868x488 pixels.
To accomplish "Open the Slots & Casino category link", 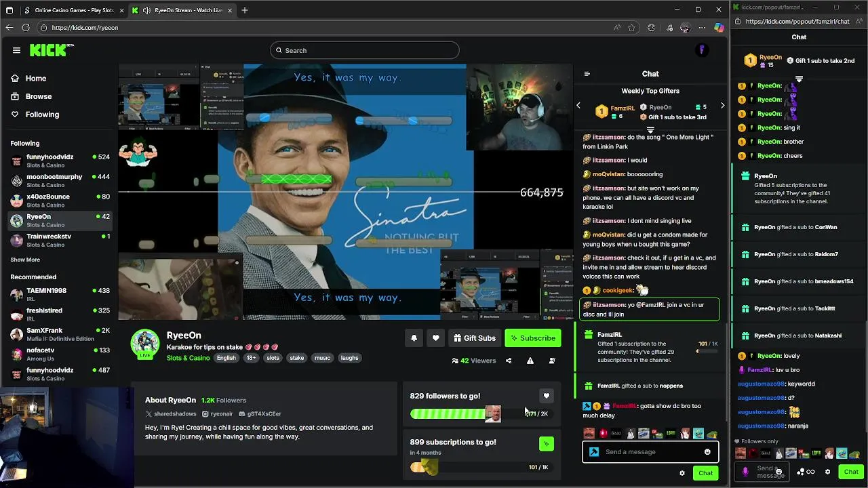I will click(188, 358).
